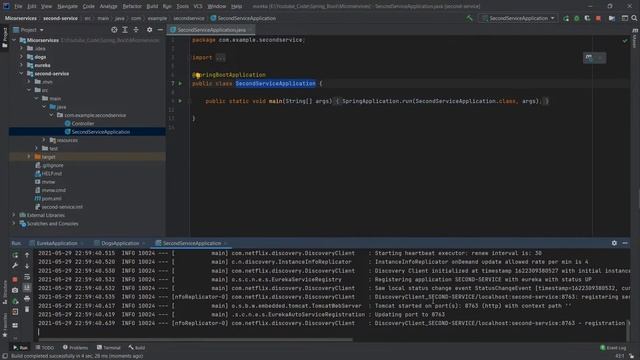Stop the process using Run panel red icon
The height and width of the screenshot is (360, 640).
pyautogui.click(x=15, y=280)
